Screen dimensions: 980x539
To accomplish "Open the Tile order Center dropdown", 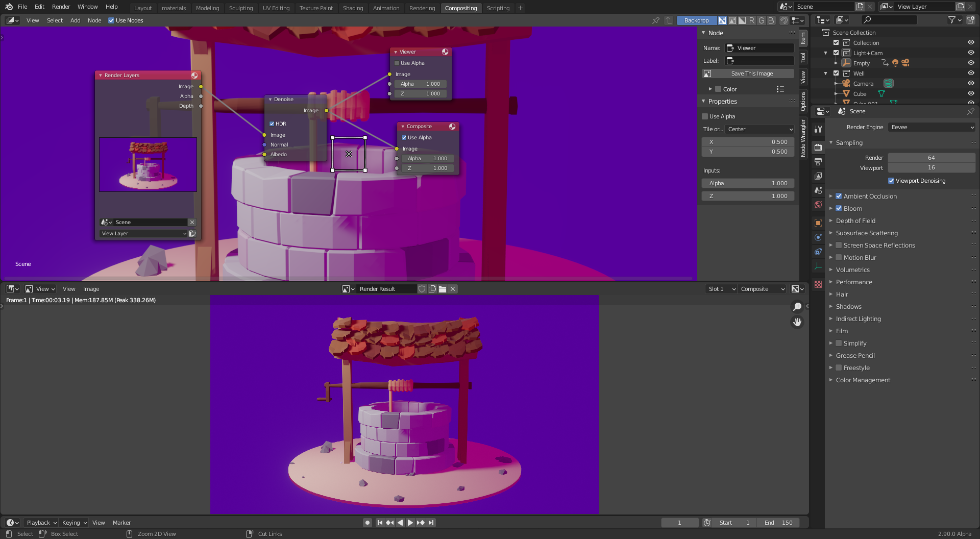I will pos(759,129).
